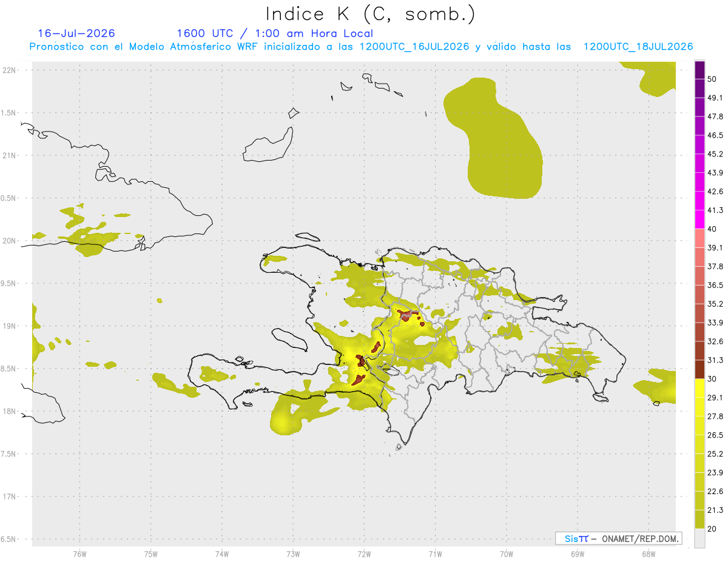This screenshot has width=728, height=562.
Task: Click the title 'Indice K (C, somb.)'
Action: tap(371, 14)
